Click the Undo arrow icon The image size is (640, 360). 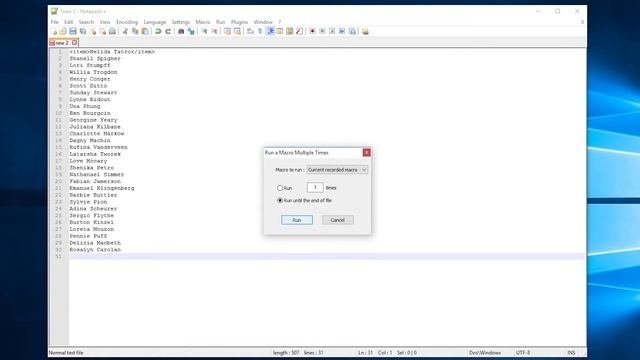[x=158, y=31]
